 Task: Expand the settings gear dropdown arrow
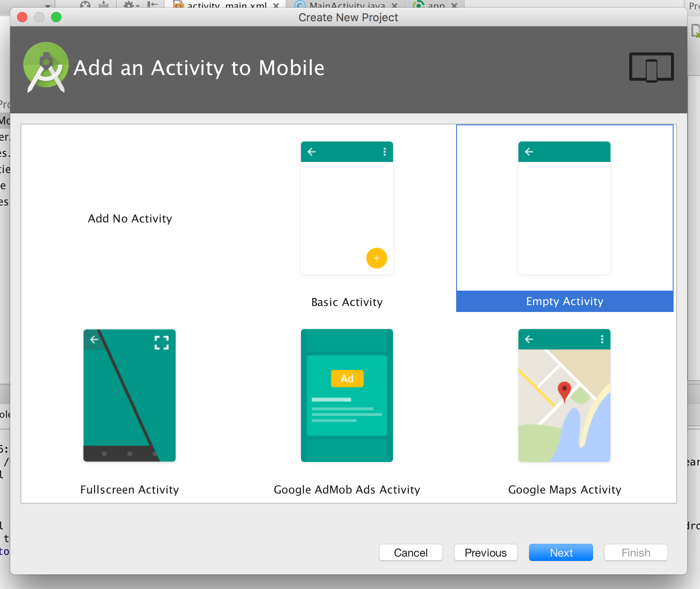tap(137, 6)
